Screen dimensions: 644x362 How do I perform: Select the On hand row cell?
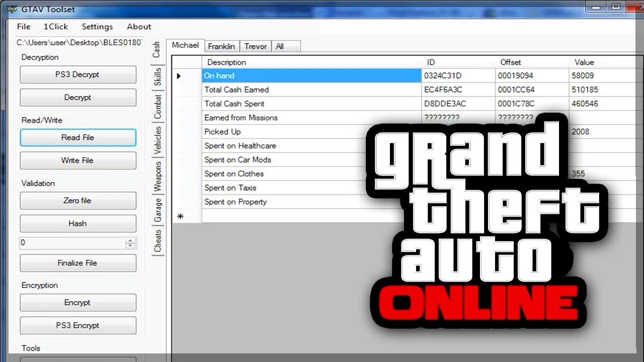pyautogui.click(x=312, y=76)
